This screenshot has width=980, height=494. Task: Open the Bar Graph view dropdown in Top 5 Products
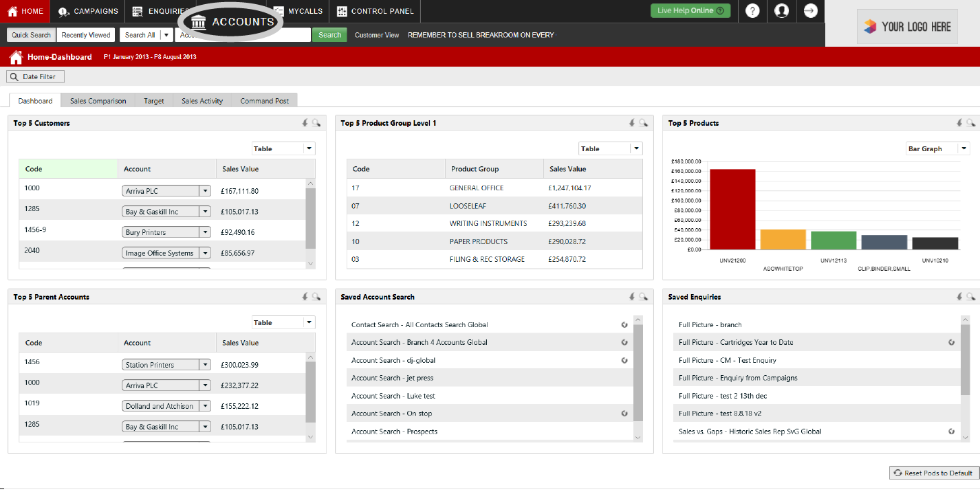(x=937, y=148)
